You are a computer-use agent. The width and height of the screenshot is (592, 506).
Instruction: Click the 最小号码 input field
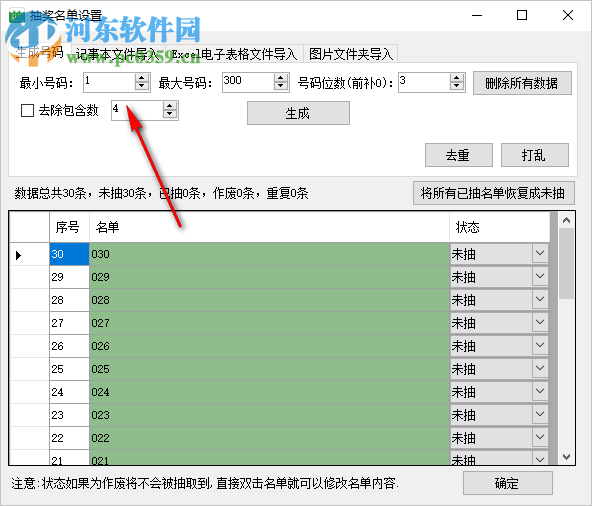109,82
